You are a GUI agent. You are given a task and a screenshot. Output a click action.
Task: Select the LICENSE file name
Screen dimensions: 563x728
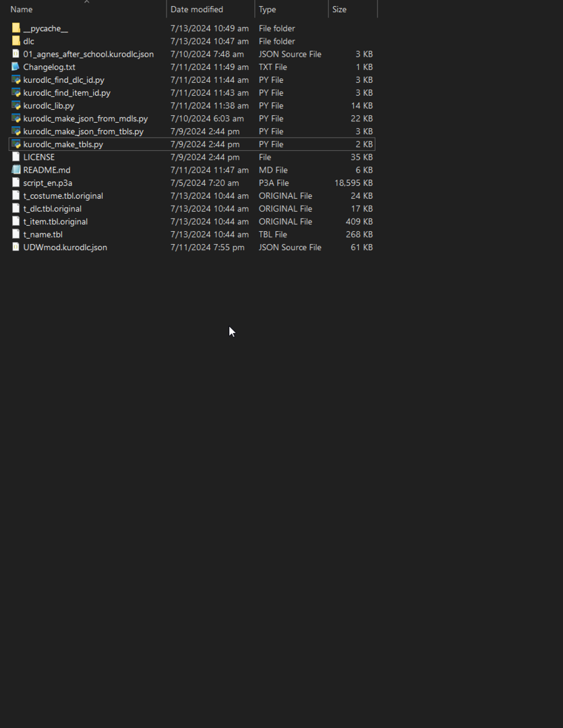39,157
